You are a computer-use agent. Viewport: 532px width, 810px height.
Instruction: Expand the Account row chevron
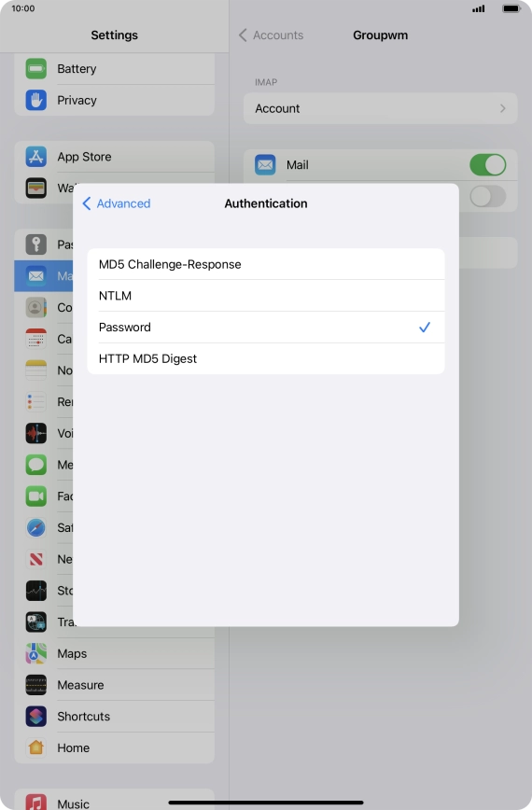(502, 108)
